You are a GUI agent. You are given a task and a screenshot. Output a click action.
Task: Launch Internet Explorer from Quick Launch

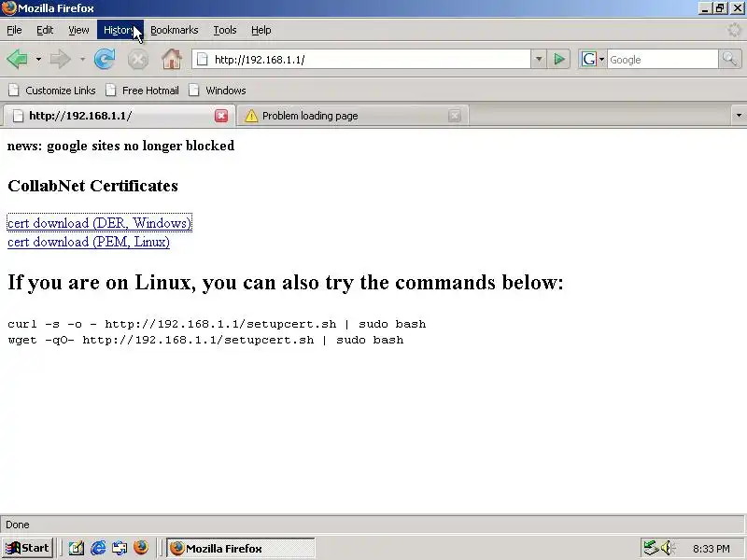pyautogui.click(x=98, y=548)
